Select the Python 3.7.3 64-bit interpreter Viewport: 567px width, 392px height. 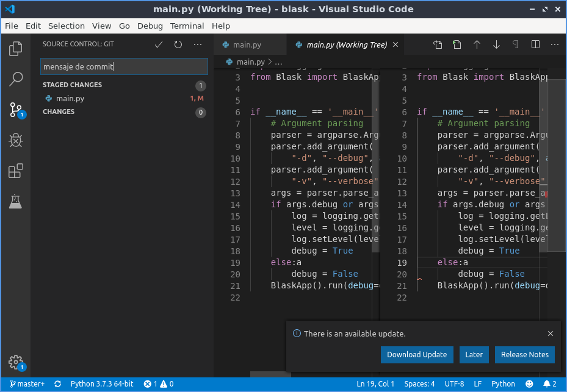[102, 383]
